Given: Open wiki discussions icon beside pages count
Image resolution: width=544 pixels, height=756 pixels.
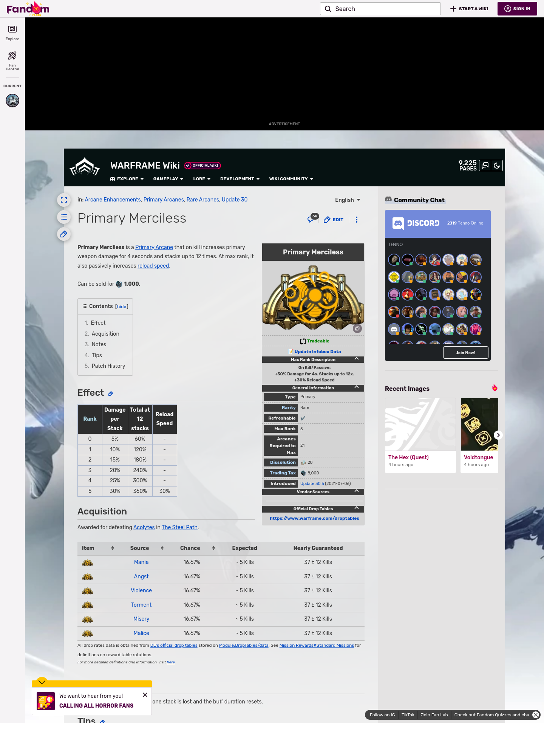Looking at the screenshot, I should click(x=485, y=166).
